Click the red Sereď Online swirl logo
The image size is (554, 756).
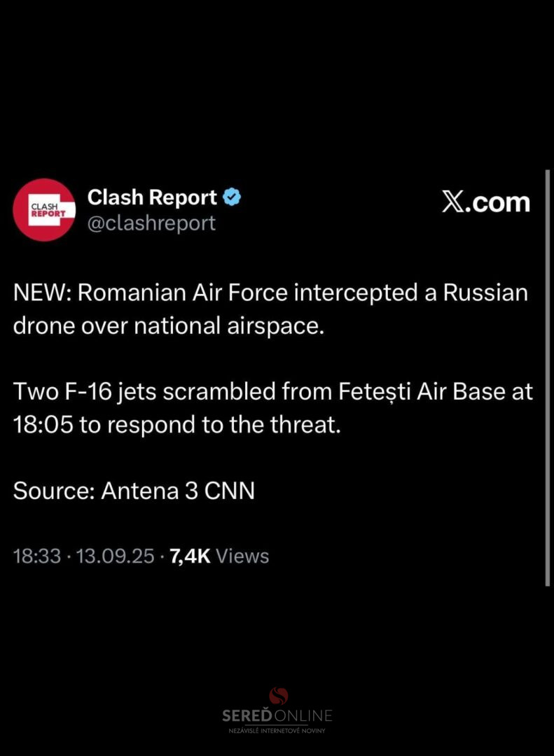point(279,696)
